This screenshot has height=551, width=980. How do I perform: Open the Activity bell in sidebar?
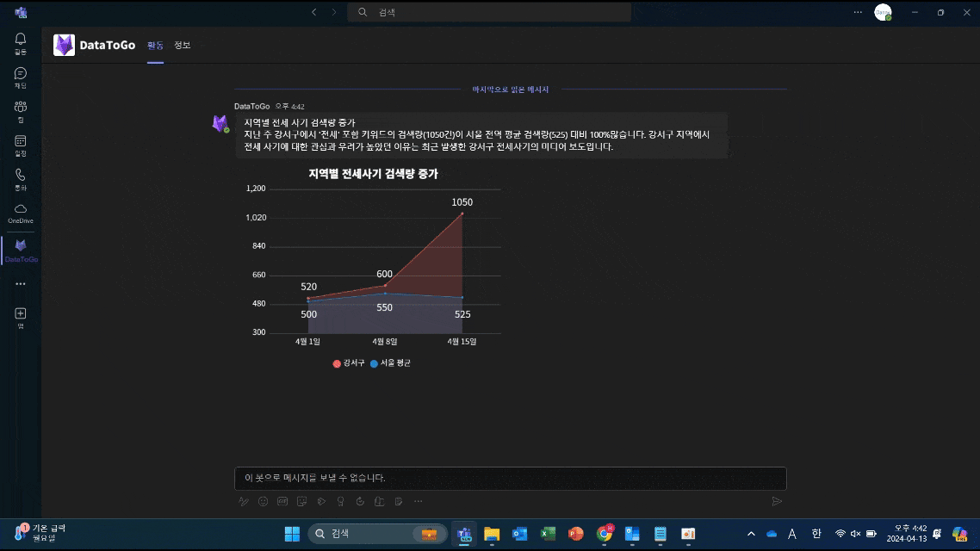(21, 43)
